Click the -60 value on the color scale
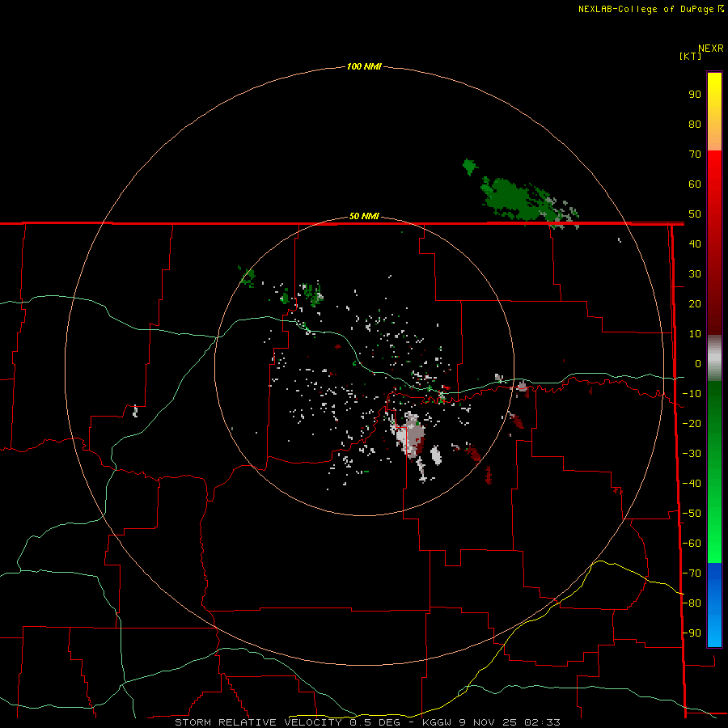 (692, 544)
